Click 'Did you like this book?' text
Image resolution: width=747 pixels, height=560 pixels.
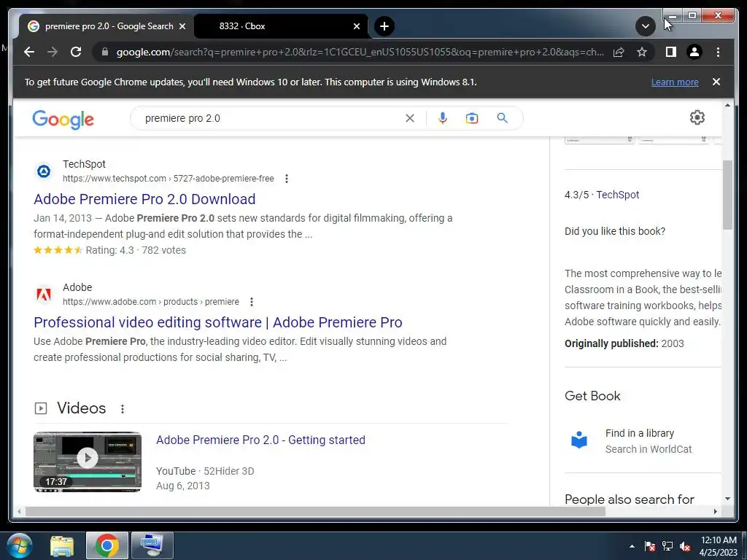(614, 231)
